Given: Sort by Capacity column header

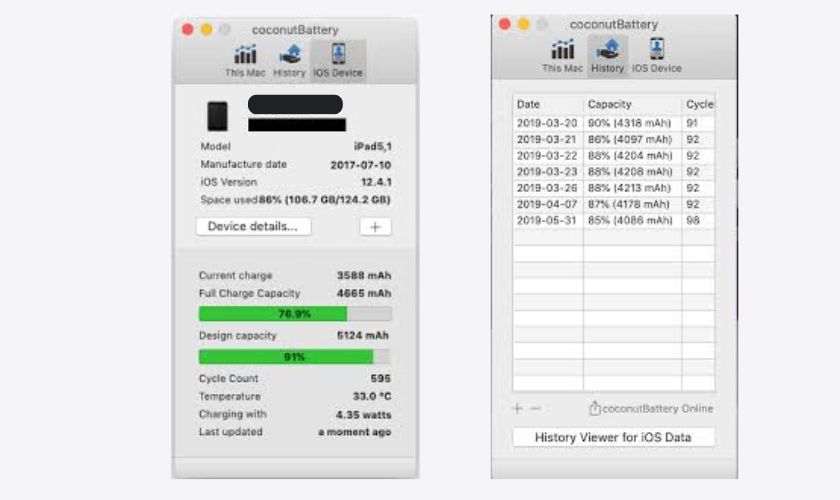Looking at the screenshot, I should 632,104.
